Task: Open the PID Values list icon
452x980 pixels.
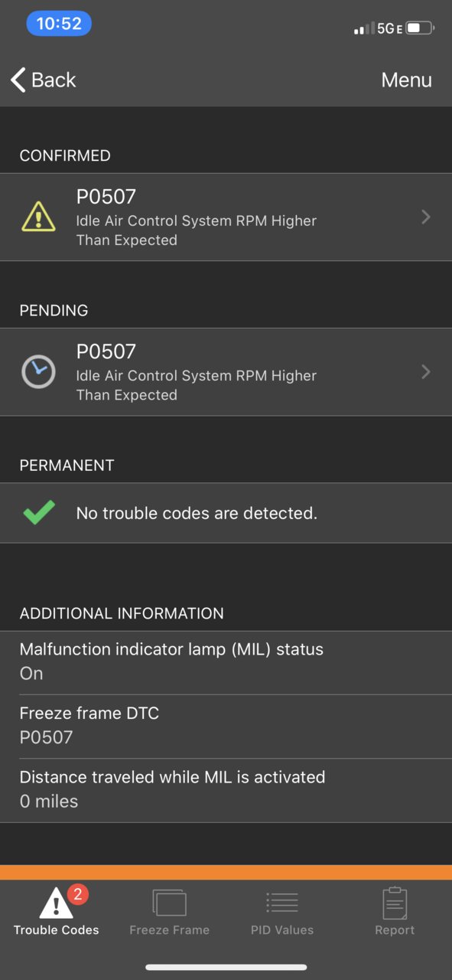Action: coord(282,903)
